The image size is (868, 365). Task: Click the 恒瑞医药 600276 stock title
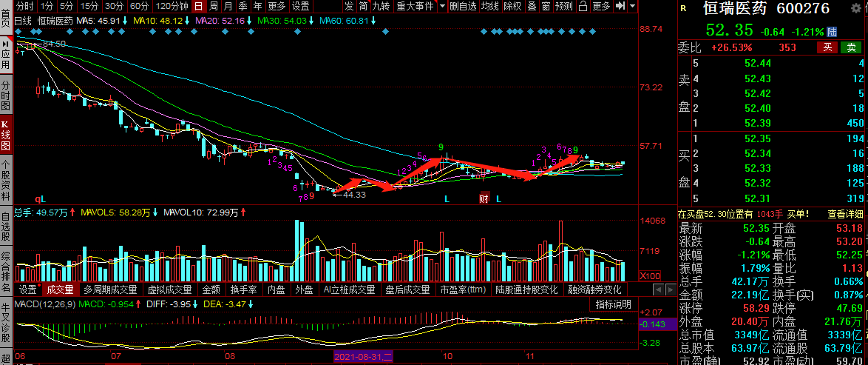(766, 9)
